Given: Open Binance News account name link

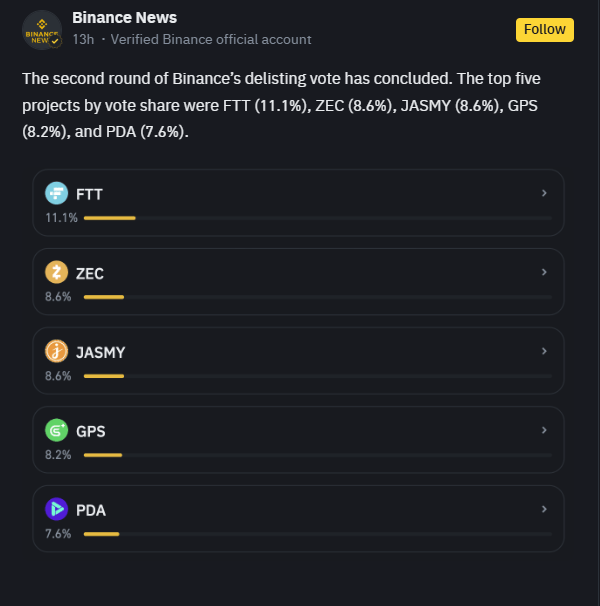Looking at the screenshot, I should (124, 18).
